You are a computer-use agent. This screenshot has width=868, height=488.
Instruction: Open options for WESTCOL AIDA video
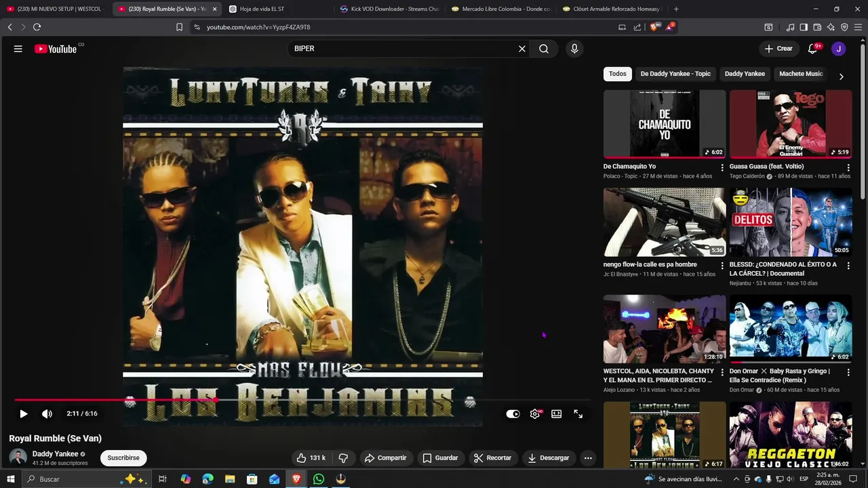click(x=722, y=372)
